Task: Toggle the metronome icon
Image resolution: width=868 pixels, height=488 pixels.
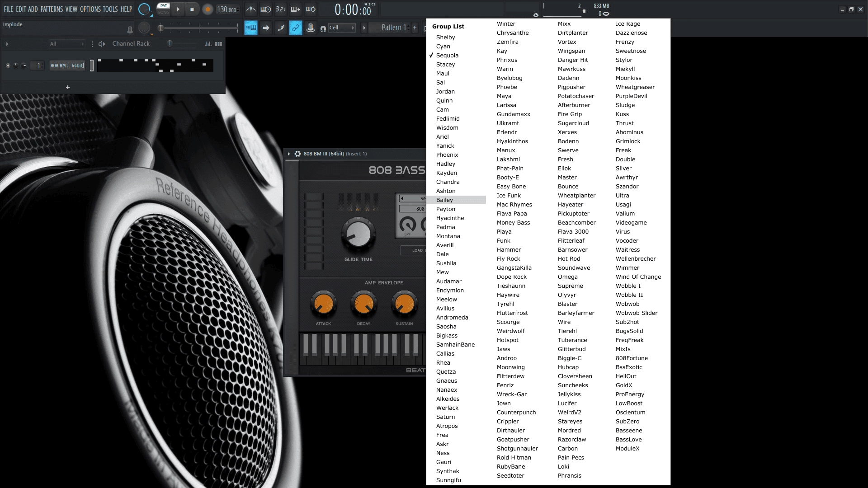Action: pyautogui.click(x=250, y=9)
